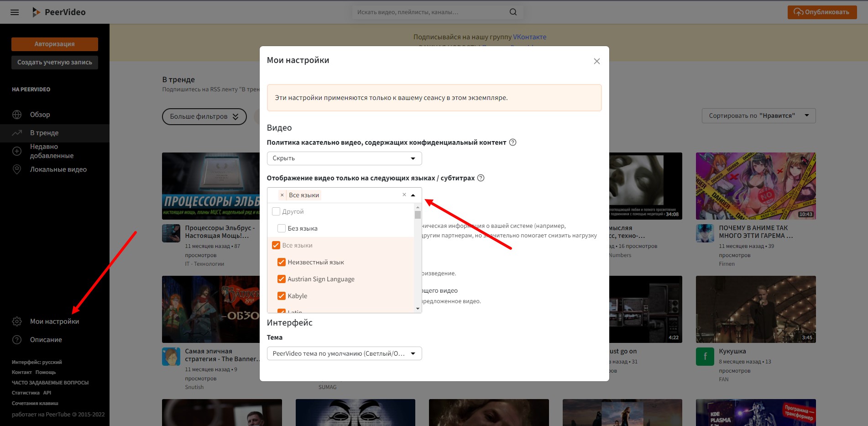Open the hamburger menu icon

click(x=15, y=12)
